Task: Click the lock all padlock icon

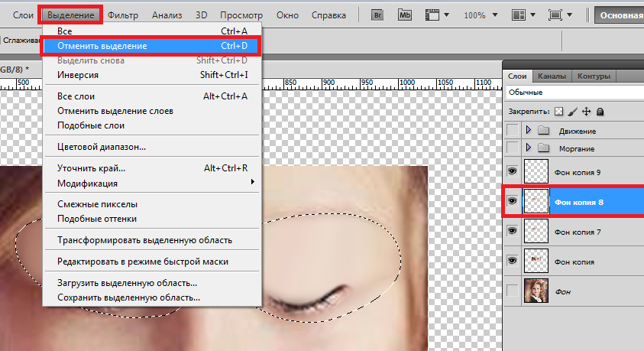Action: (x=600, y=112)
